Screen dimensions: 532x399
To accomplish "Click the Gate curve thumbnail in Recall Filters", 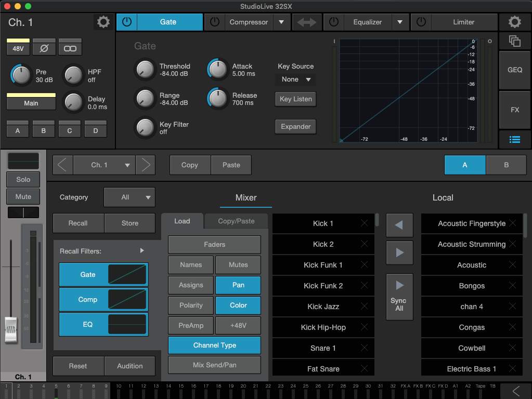I will coord(127,275).
